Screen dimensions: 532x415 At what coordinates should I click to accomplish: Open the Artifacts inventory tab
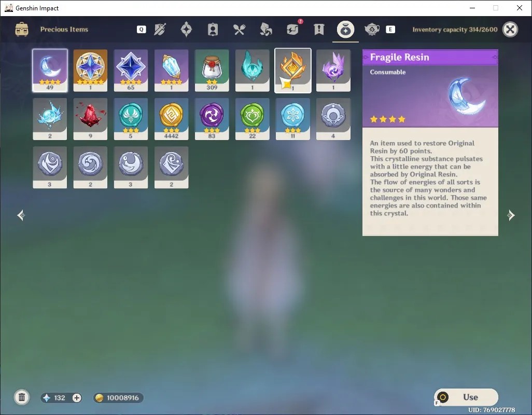[x=186, y=30]
